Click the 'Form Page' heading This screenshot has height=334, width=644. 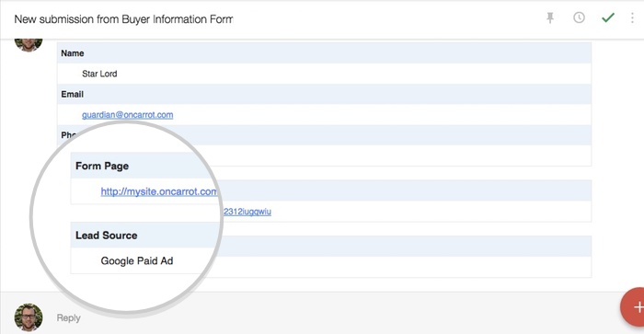tap(102, 166)
